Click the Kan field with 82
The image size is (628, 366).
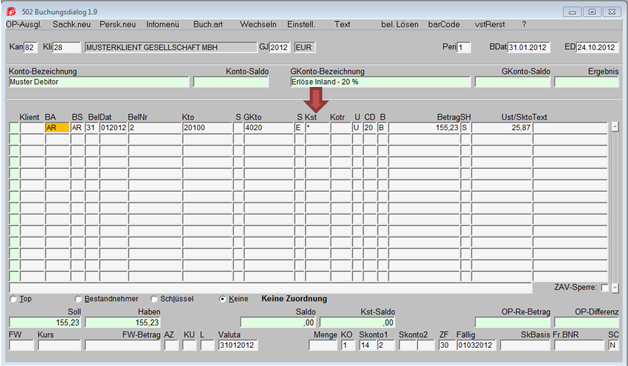30,48
